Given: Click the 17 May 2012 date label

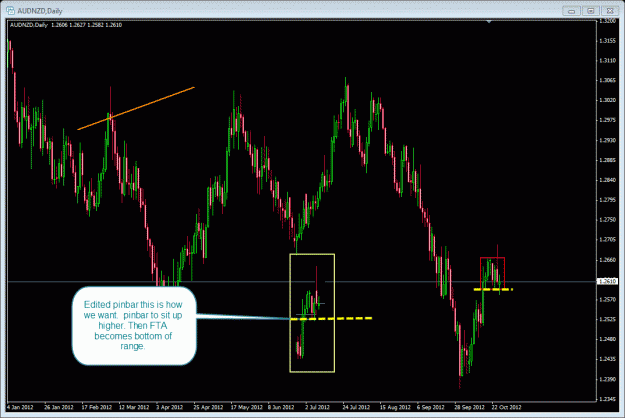Looking at the screenshot, I should 247,407.
